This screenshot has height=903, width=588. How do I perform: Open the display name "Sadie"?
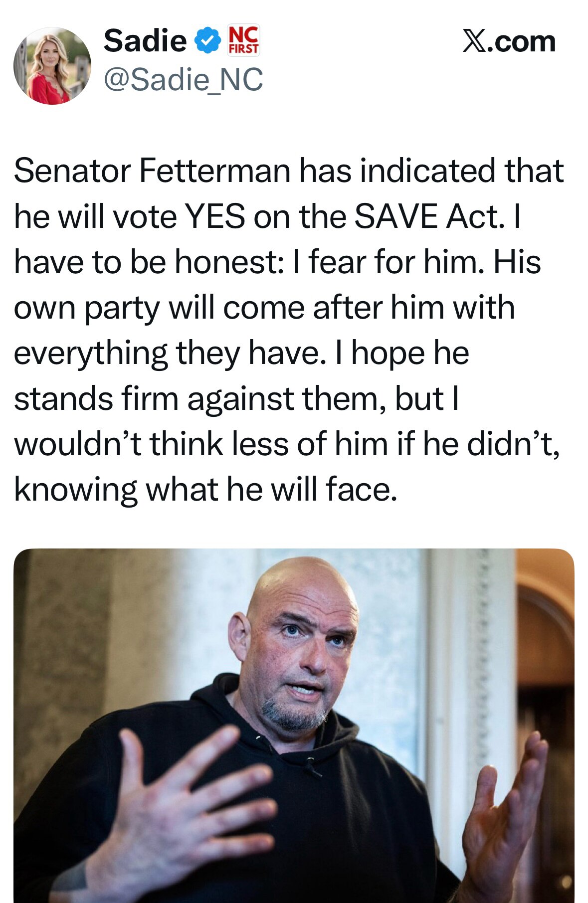pos(145,40)
